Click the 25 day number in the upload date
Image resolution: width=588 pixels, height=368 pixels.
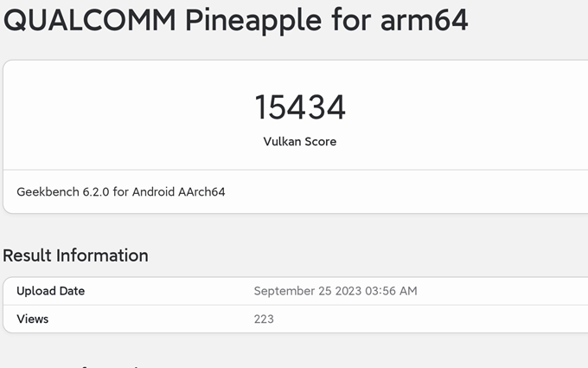point(325,291)
